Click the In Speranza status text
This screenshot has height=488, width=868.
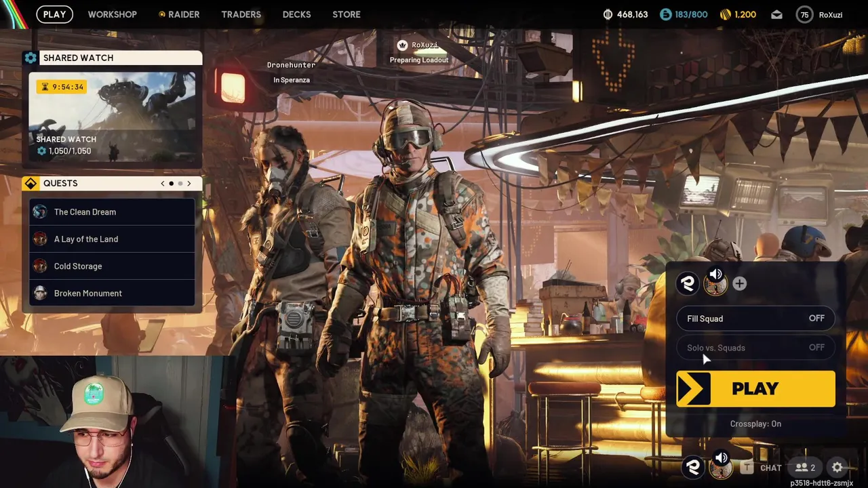[x=292, y=80]
